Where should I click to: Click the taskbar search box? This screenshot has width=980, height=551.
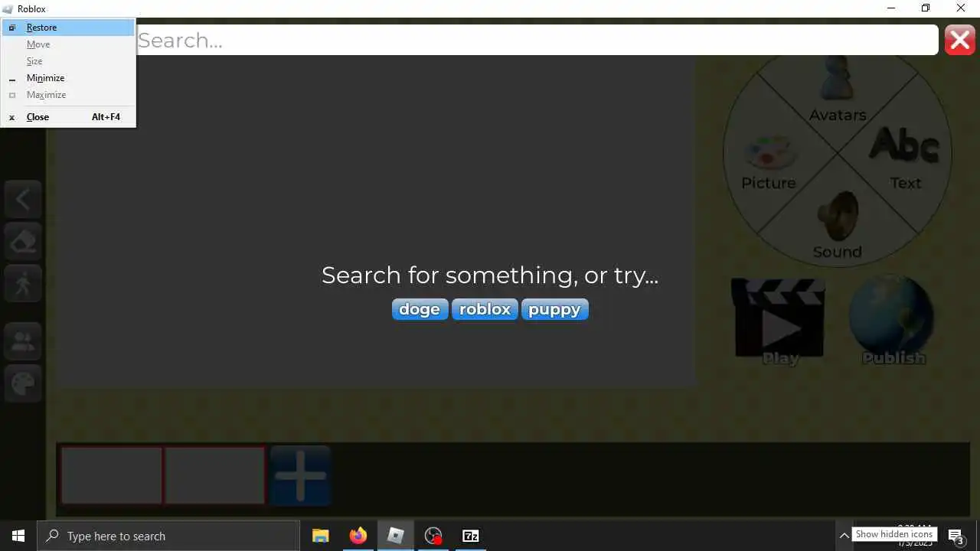tap(168, 536)
